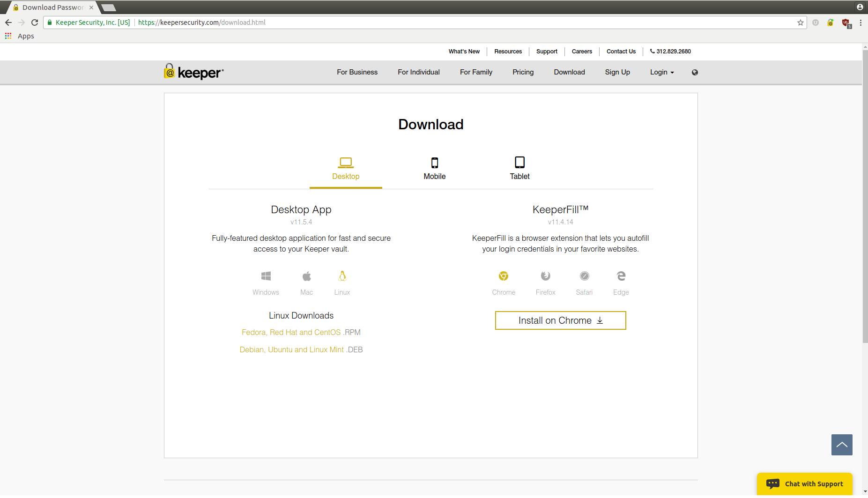The width and height of the screenshot is (868, 498).
Task: Click the Install on Chrome button
Action: click(560, 320)
